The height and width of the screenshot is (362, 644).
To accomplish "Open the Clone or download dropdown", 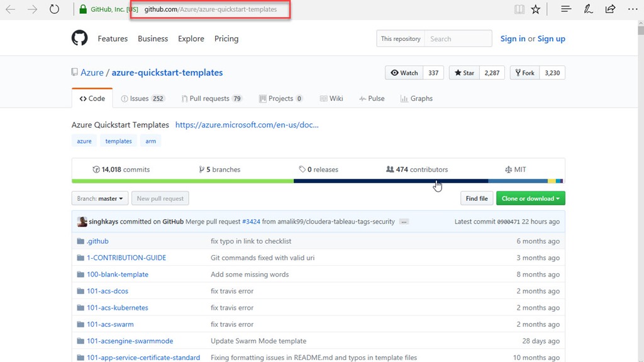I will coord(531,198).
